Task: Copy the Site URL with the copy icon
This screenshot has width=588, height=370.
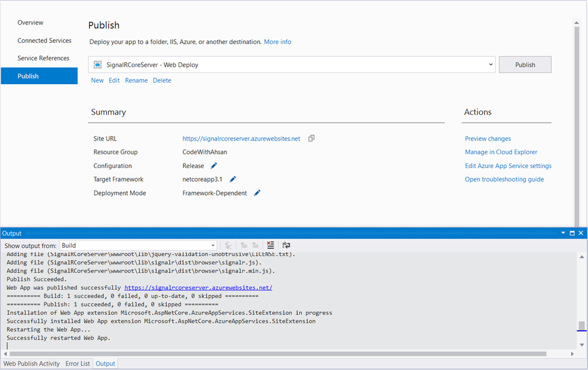Action: 311,138
